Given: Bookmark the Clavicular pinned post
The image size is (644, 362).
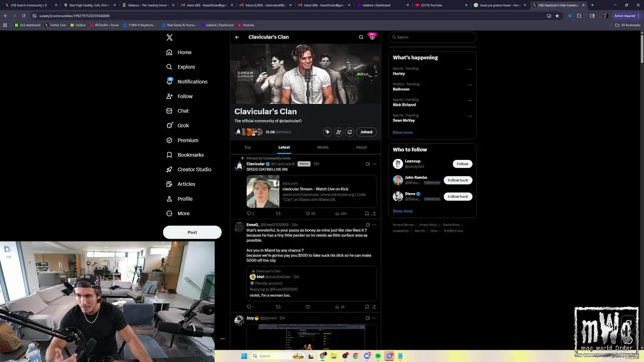Looking at the screenshot, I should click(x=367, y=213).
